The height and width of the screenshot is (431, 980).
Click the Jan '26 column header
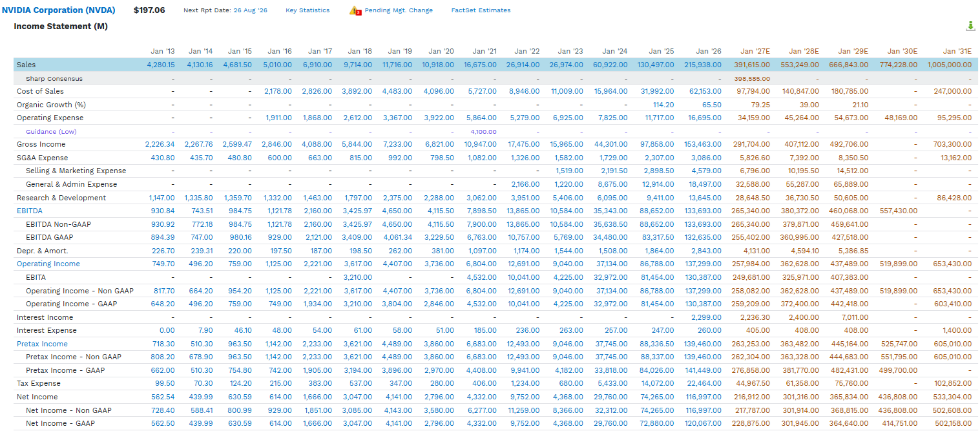coord(709,51)
